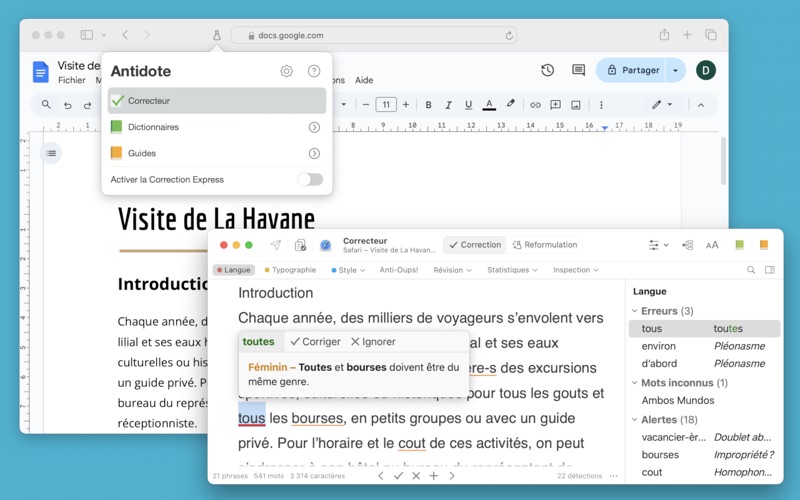Open the Partager dropdown arrow

676,70
